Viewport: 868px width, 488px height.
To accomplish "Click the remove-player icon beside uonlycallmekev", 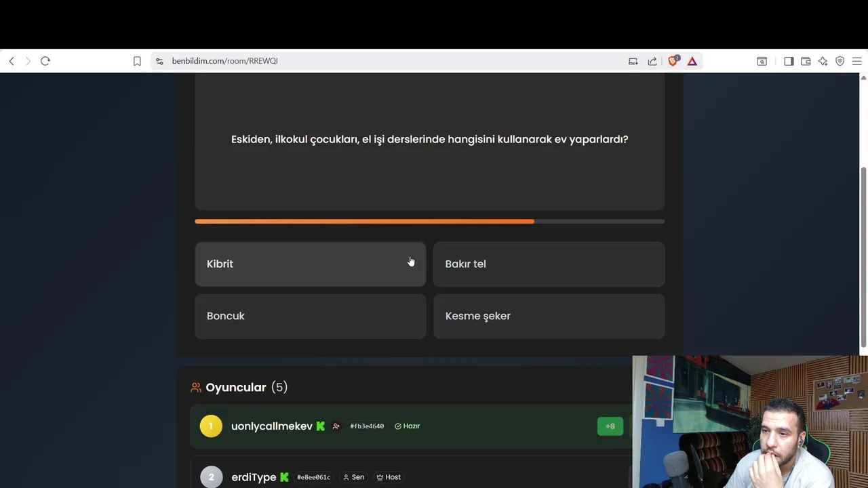I will click(x=336, y=426).
